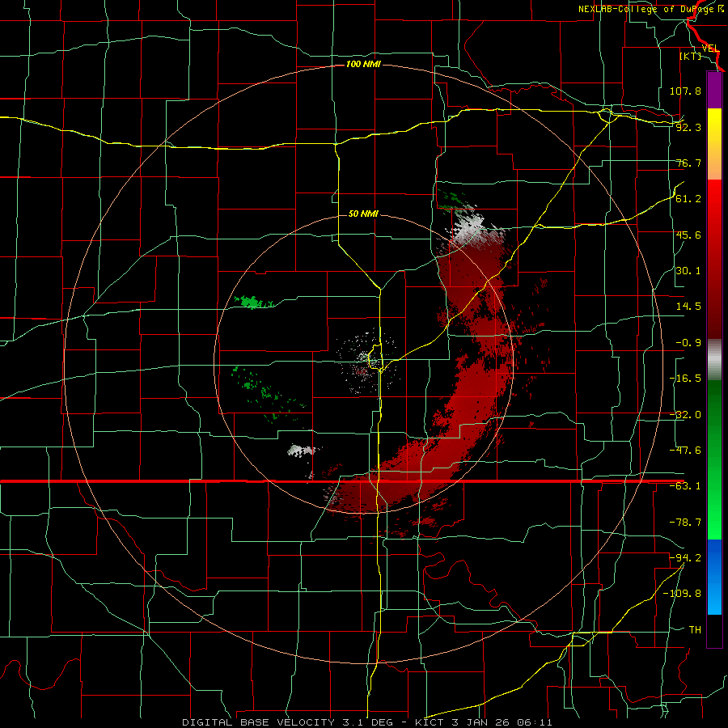Select the -0.9 legend value

688,343
